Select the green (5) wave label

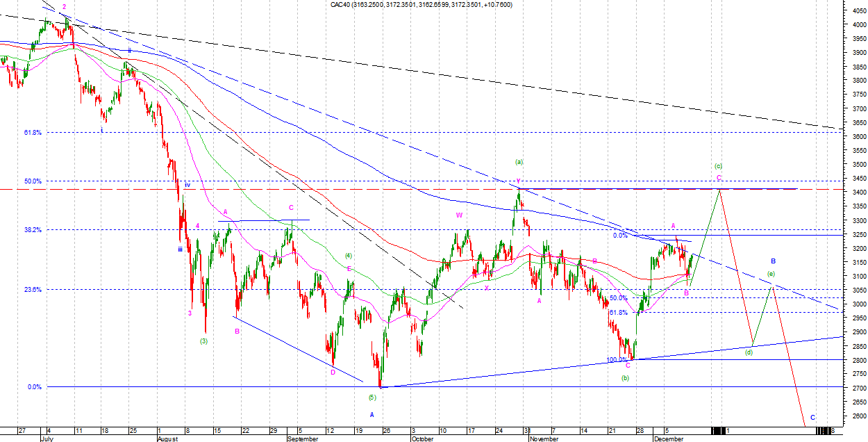coord(372,398)
